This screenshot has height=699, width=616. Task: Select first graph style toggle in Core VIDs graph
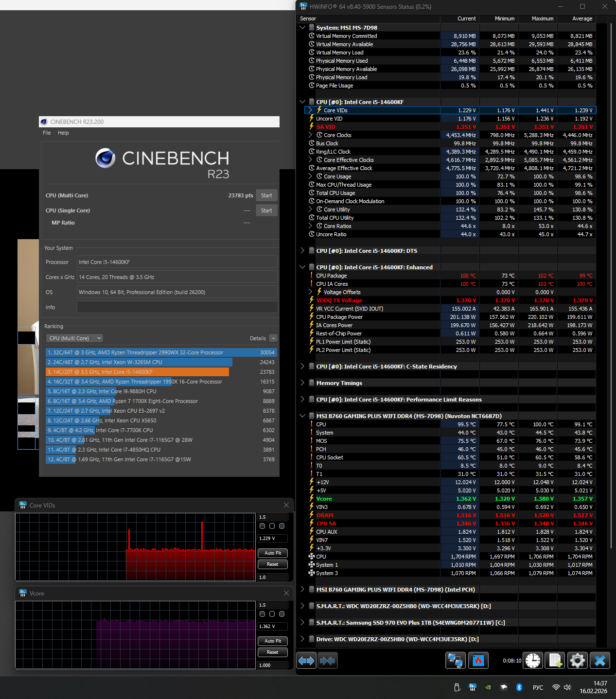click(x=263, y=526)
